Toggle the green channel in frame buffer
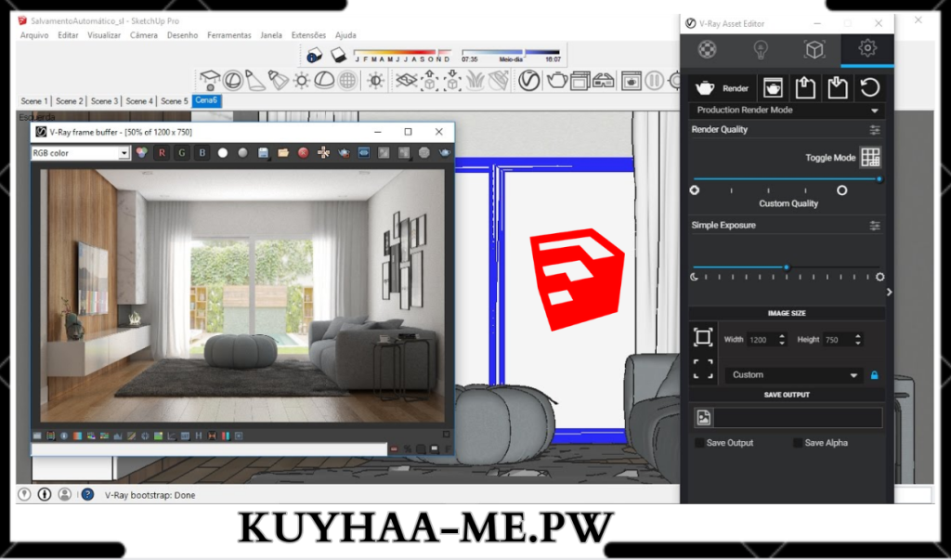Screen dimensions: 951x560 click(182, 153)
